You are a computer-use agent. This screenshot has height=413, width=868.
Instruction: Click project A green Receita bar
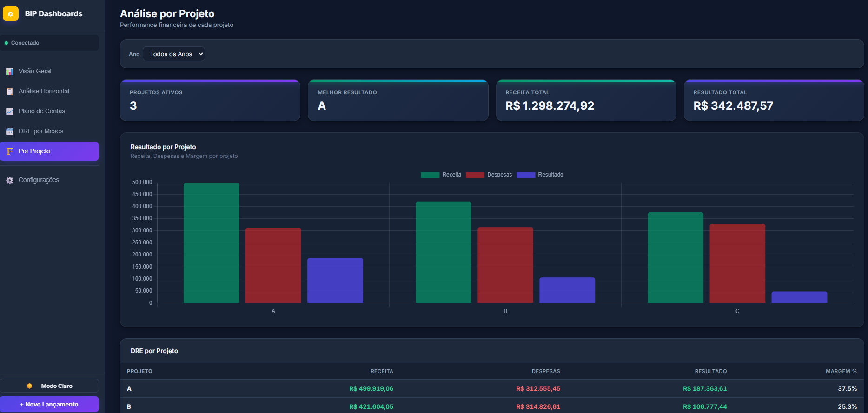212,243
